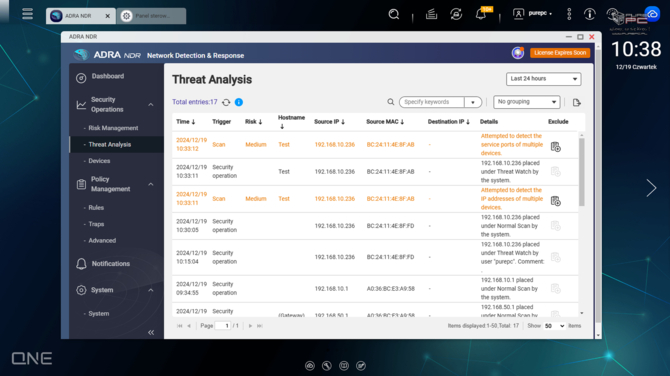Open the purepc user account menu

532,14
